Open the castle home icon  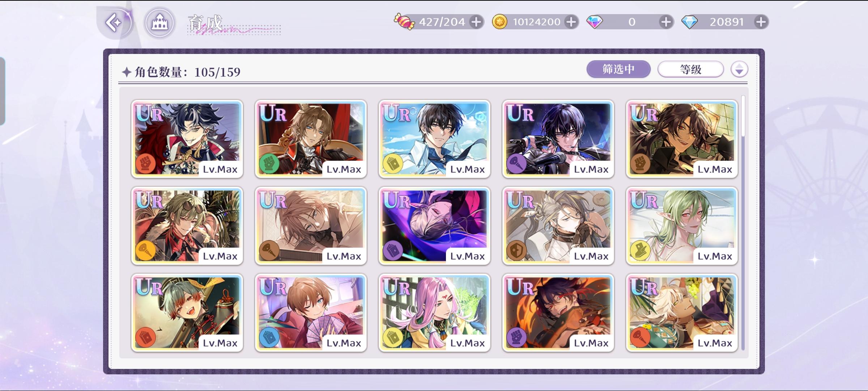[x=159, y=23]
